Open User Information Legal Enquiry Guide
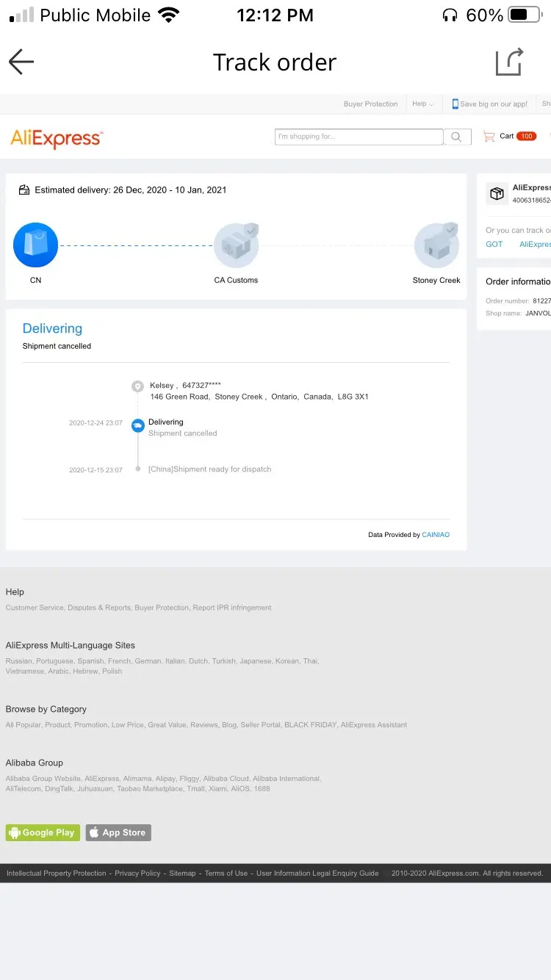551x980 pixels. coord(317,873)
